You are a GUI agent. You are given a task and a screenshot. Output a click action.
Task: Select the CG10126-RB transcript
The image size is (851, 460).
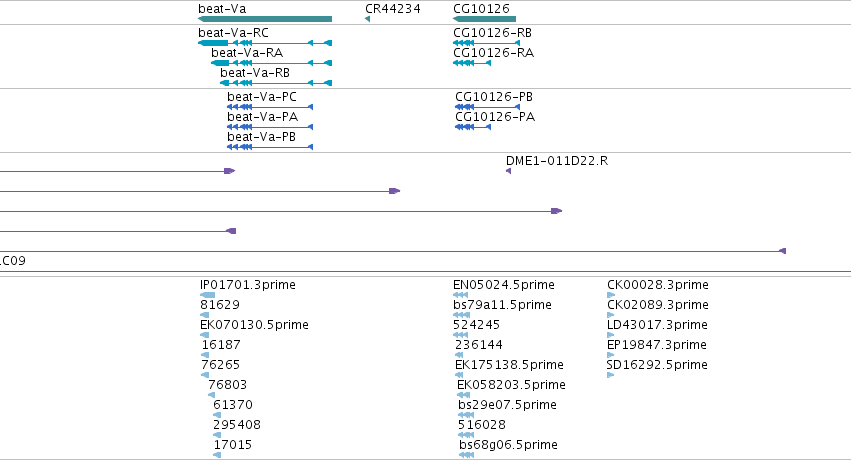(486, 43)
